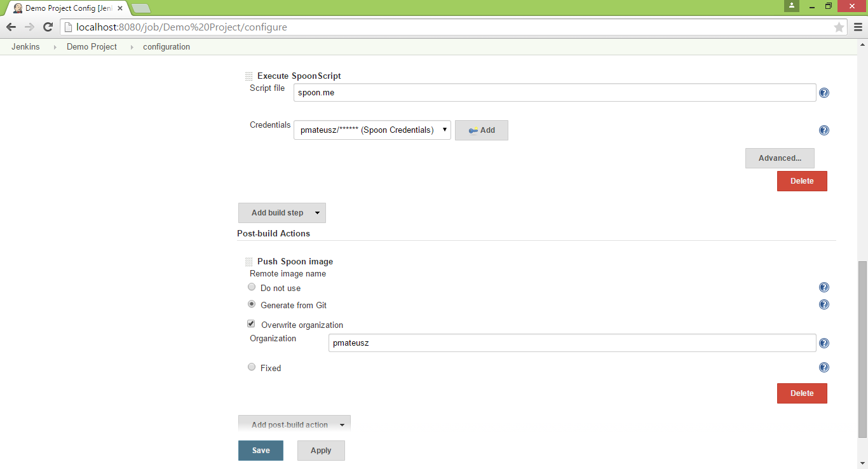Click Remote image name label

point(288,274)
